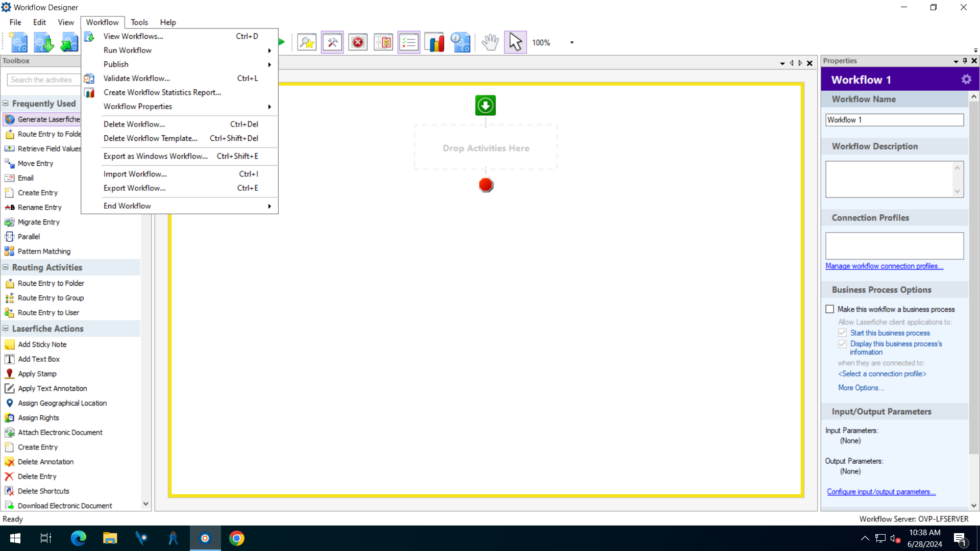
Task: Collapse the Routing Activities section
Action: coord(6,267)
